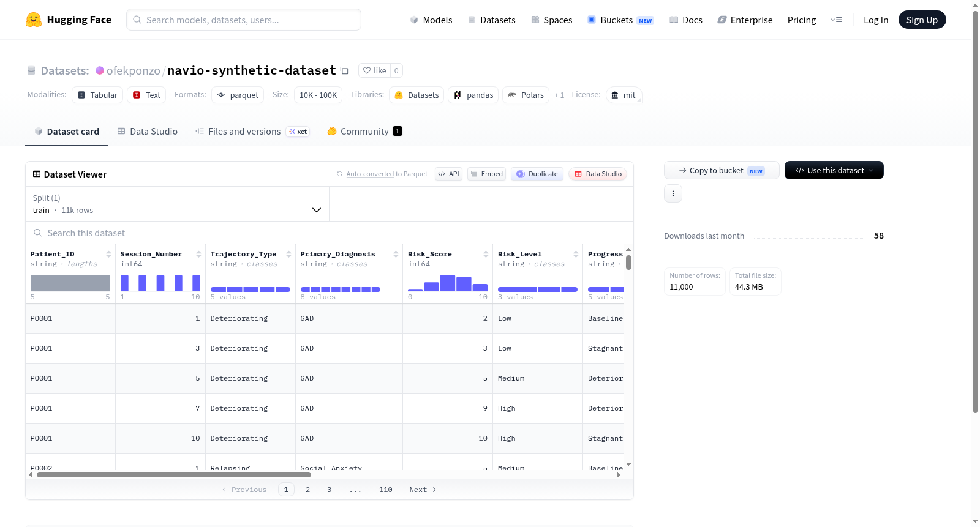This screenshot has height=527, width=980.
Task: Click the table scroll-left arrow
Action: click(31, 474)
